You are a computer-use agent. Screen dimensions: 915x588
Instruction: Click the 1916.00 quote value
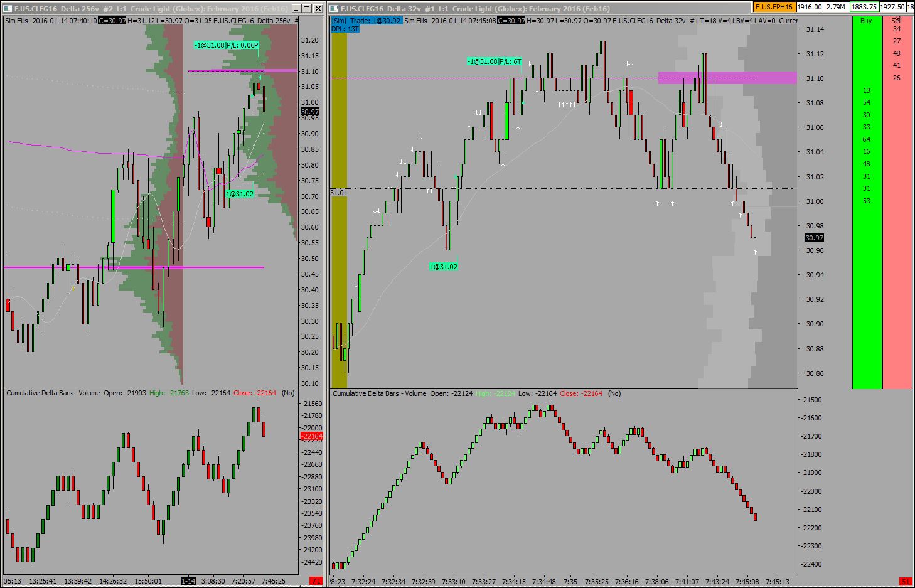pos(810,7)
